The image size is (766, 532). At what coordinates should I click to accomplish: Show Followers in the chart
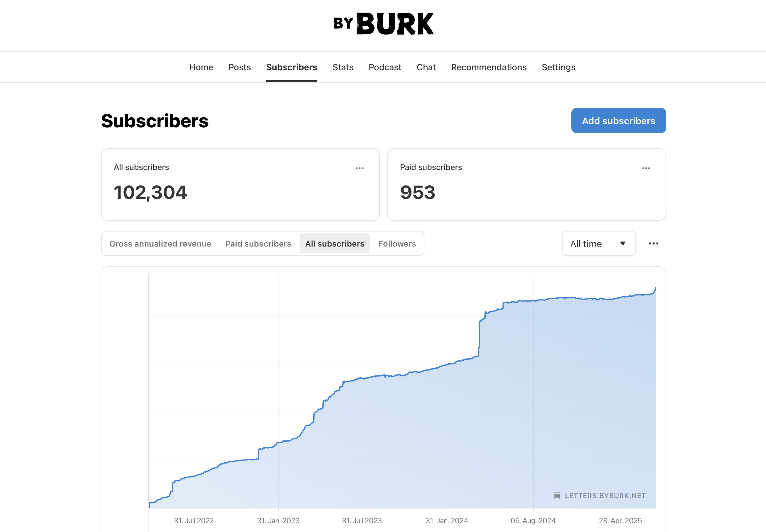point(397,244)
